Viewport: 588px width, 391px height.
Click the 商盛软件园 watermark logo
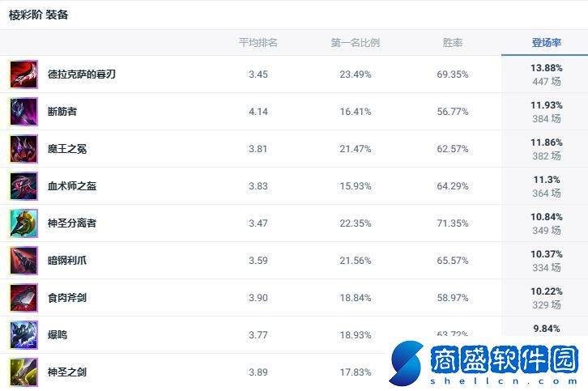484,363
